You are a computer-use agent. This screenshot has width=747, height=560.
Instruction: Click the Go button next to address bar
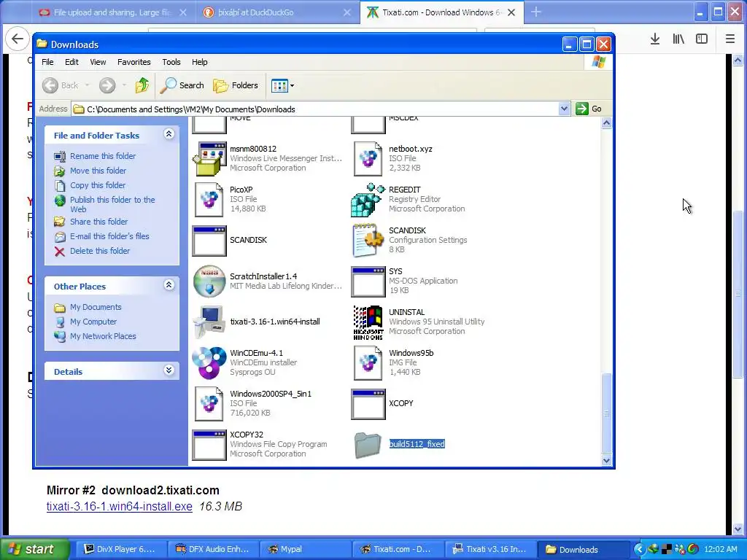pyautogui.click(x=589, y=109)
